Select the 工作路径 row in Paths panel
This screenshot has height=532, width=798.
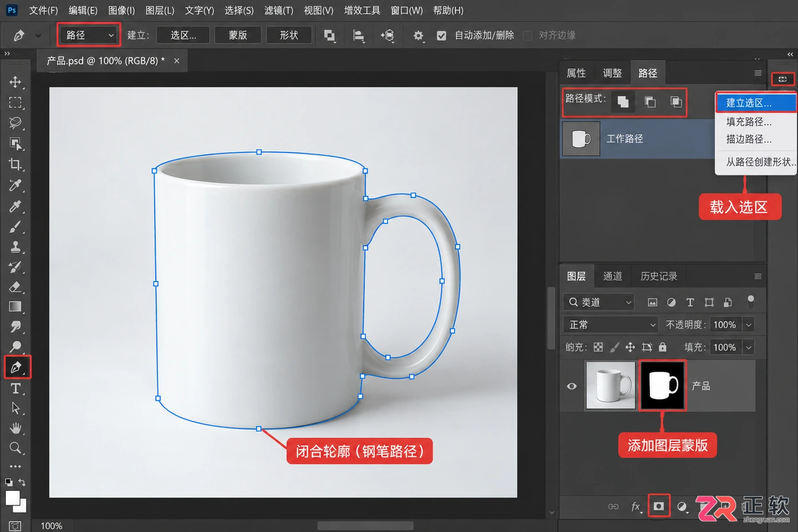pyautogui.click(x=637, y=139)
